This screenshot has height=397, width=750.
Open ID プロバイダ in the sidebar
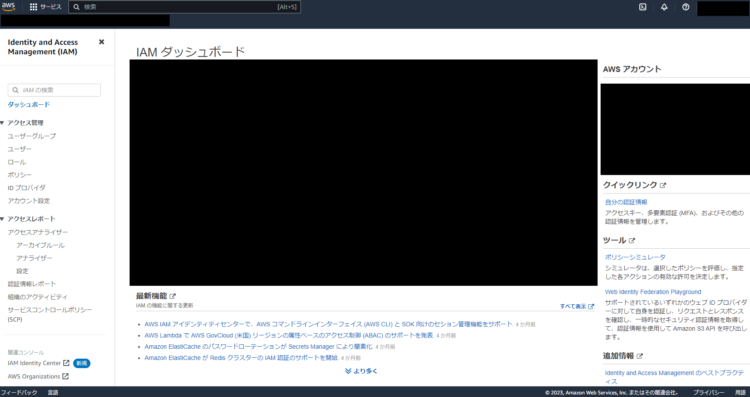pos(27,188)
